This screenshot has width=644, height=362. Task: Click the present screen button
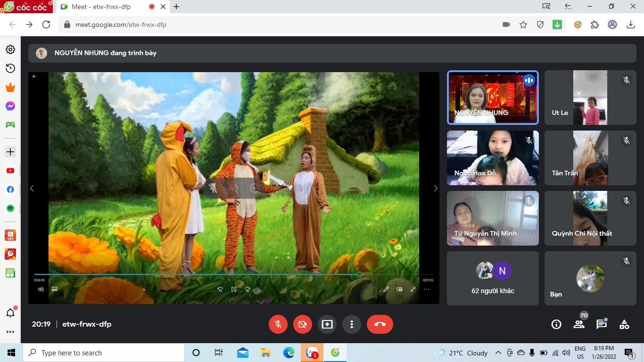327,324
